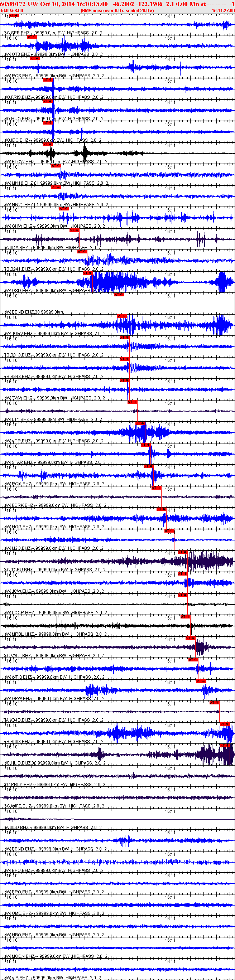Screen dimensions: 235x980
Task: Click the event ID 60890172 in the header
Action: (x=13, y=4)
